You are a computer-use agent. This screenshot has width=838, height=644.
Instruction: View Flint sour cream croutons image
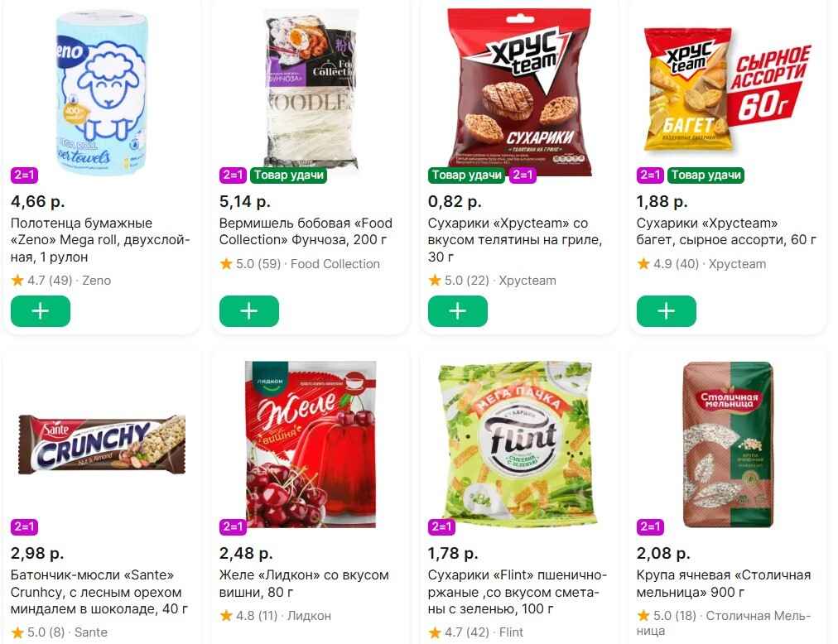point(518,439)
